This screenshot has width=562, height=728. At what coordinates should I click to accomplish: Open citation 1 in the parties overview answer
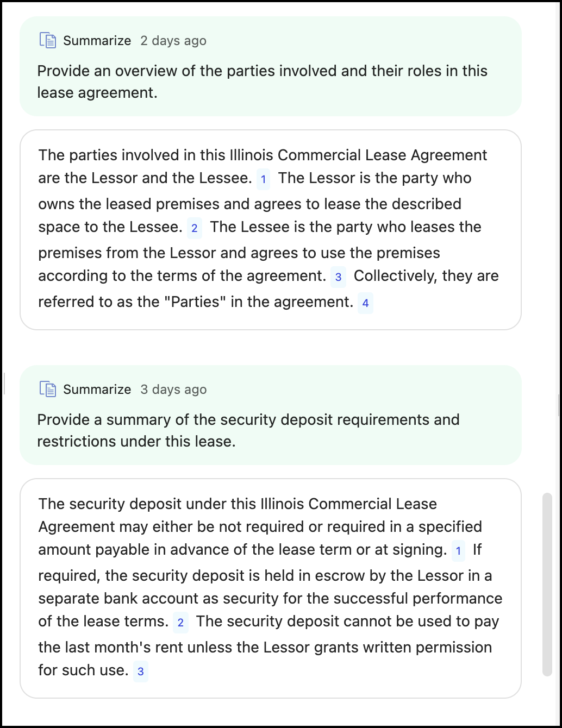(x=263, y=179)
